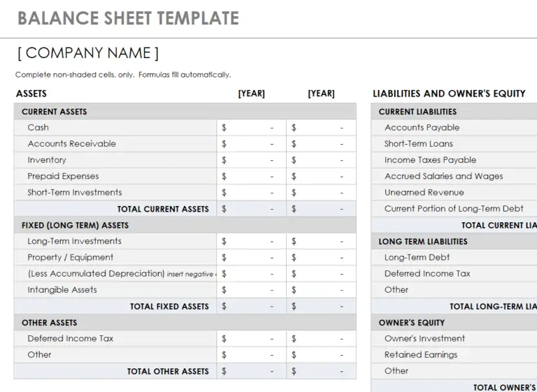Select the Total Fixed Assets second-year cell

pos(321,307)
